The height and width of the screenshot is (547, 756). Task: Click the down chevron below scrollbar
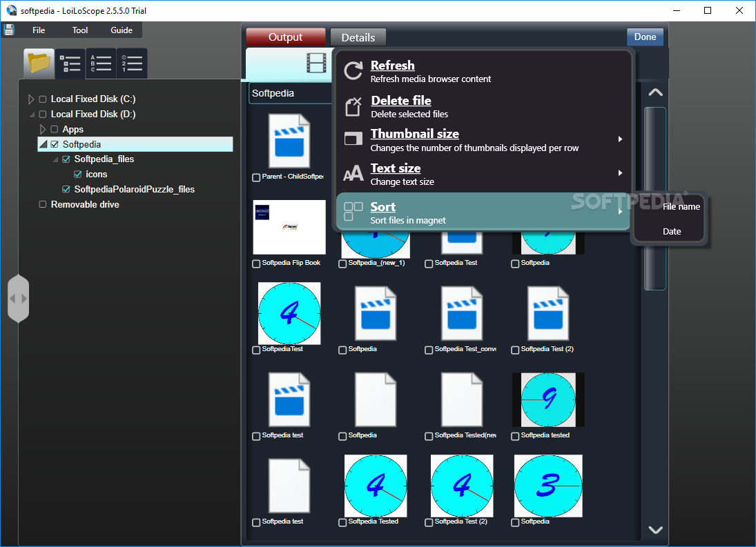tap(655, 530)
